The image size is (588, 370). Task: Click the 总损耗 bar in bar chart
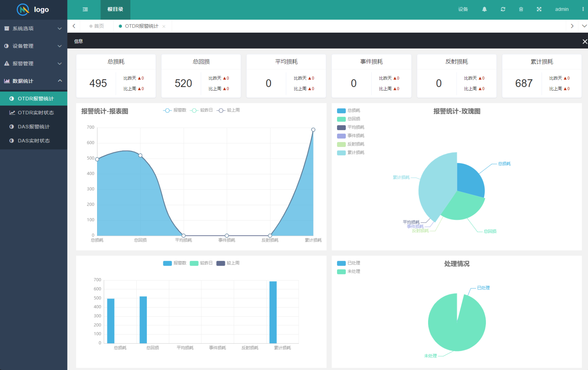click(111, 321)
